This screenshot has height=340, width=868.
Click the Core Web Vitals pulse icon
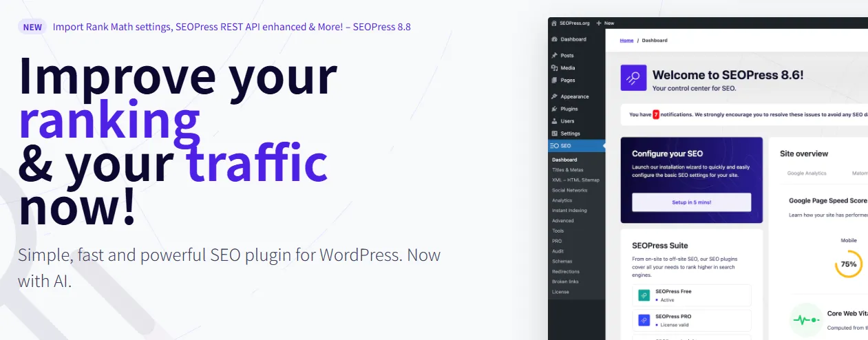[x=805, y=320]
